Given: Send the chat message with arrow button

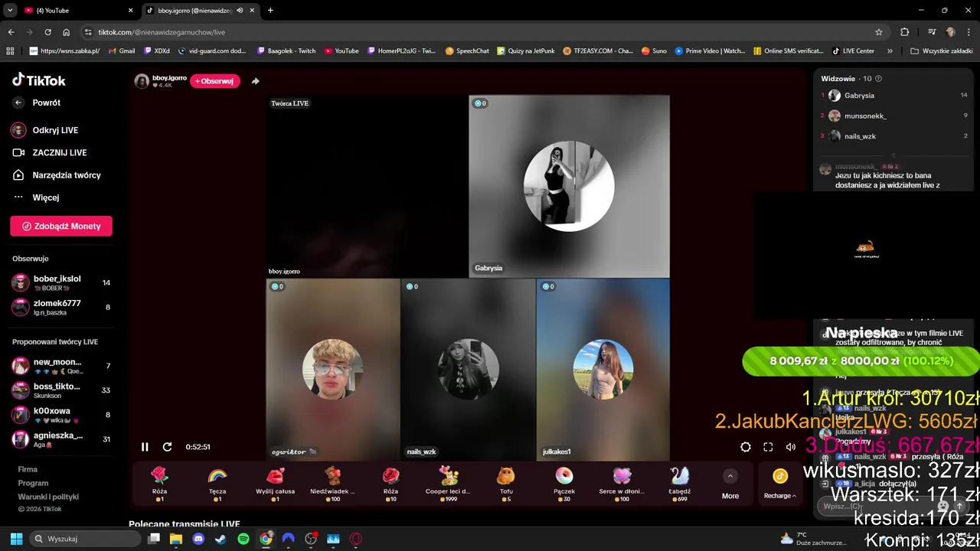Looking at the screenshot, I should pyautogui.click(x=959, y=506).
